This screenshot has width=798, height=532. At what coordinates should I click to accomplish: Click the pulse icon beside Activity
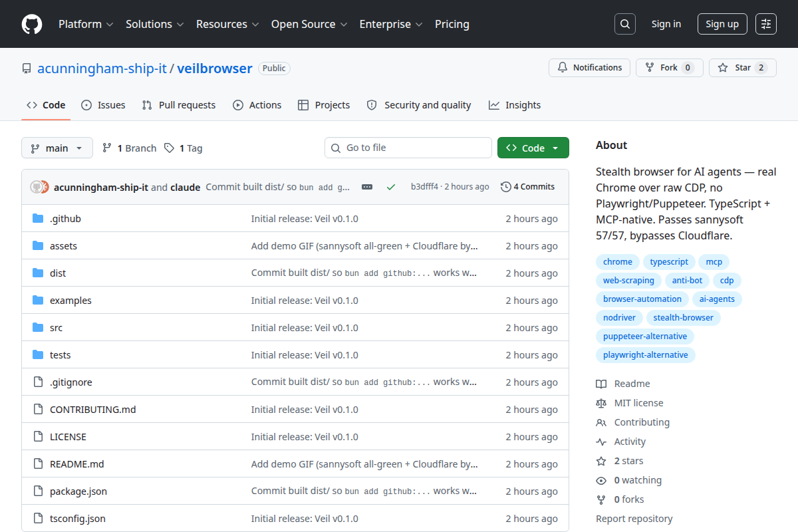[x=601, y=442]
